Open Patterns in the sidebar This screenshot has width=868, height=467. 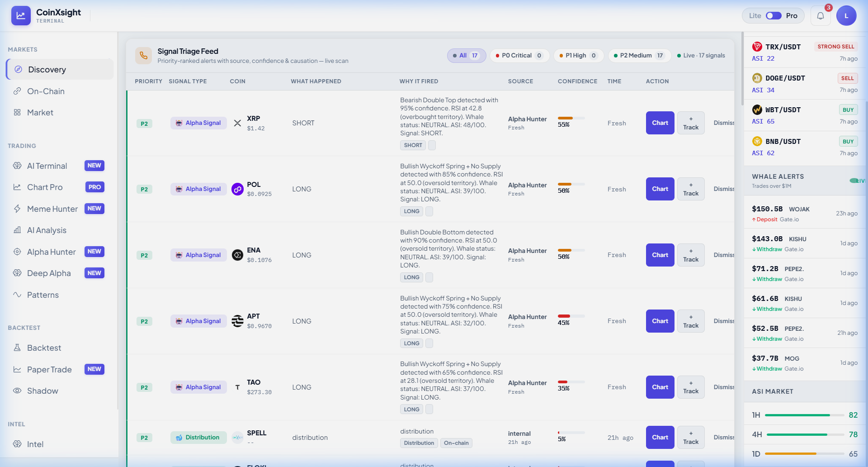tap(60, 295)
